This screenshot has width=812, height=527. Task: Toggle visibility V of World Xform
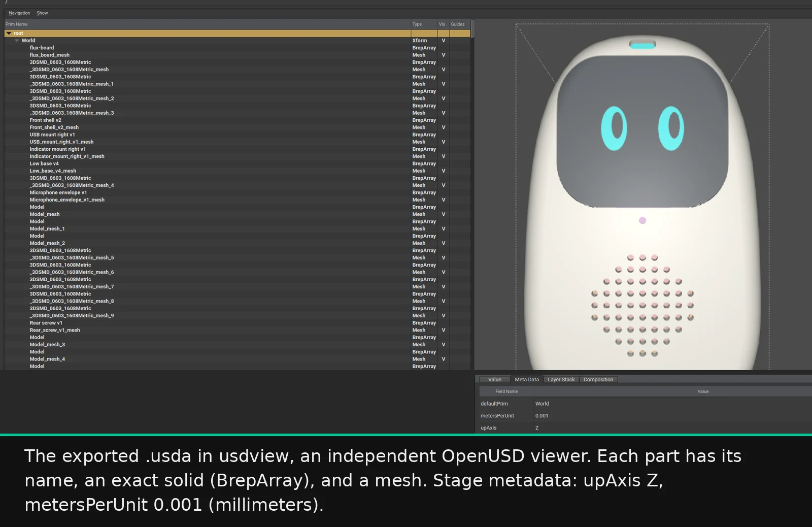(x=443, y=41)
